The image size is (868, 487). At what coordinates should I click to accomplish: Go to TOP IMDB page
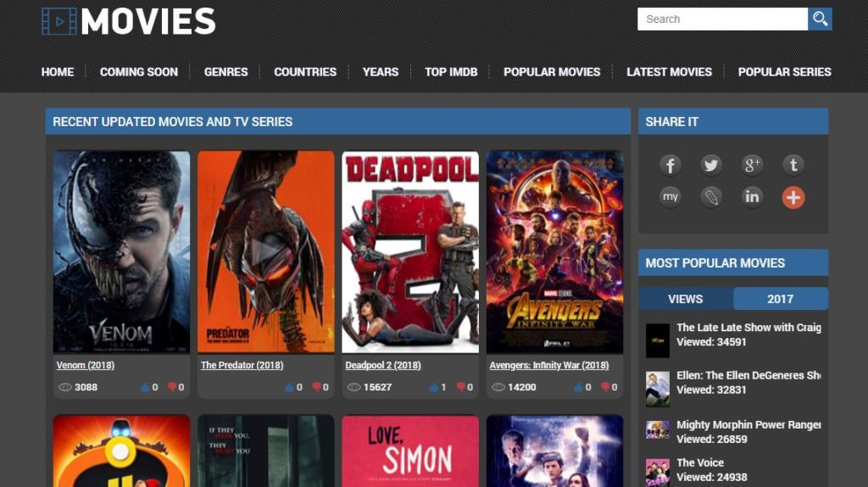(x=451, y=72)
